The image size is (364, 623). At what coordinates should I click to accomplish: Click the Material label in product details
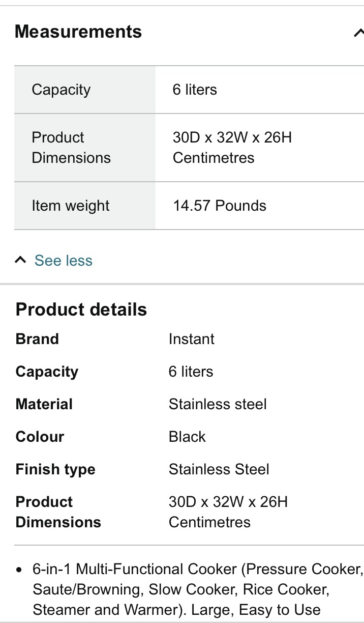(x=44, y=404)
